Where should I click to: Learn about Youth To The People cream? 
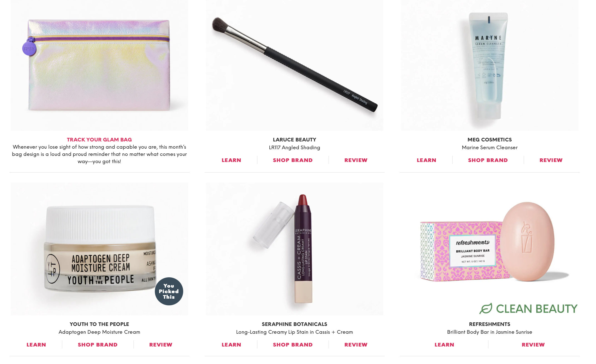(x=36, y=345)
